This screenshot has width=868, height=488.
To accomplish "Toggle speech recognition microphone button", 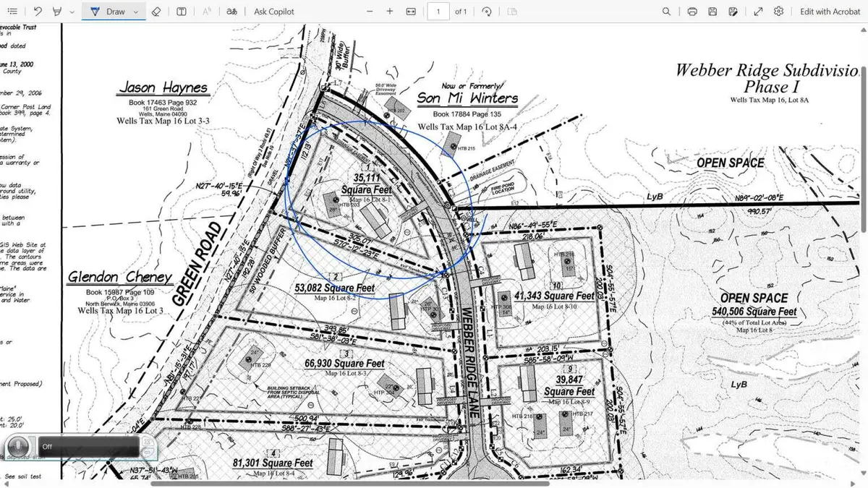I will [x=20, y=446].
